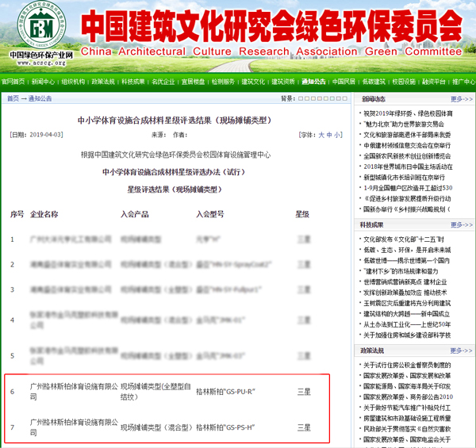The width and height of the screenshot is (476, 448).
Task: Pick the white background swatch
Action: [344, 98]
